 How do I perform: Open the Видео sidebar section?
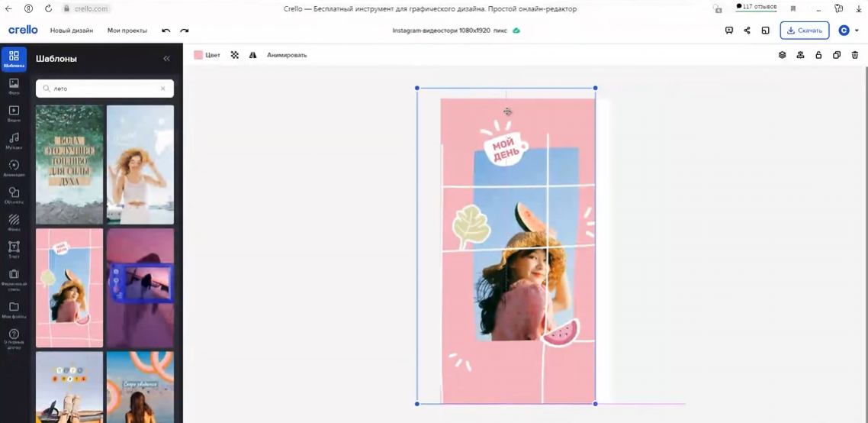[x=14, y=114]
